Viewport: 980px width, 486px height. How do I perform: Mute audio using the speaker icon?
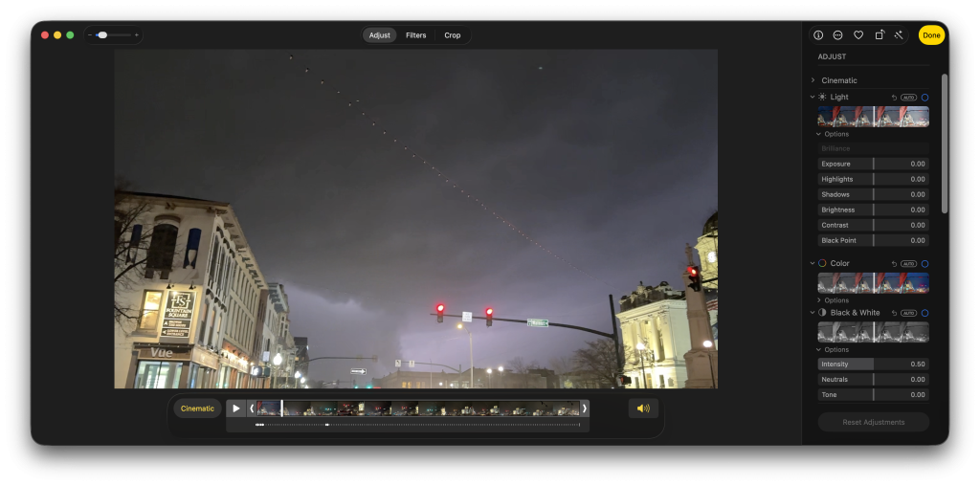pos(643,409)
